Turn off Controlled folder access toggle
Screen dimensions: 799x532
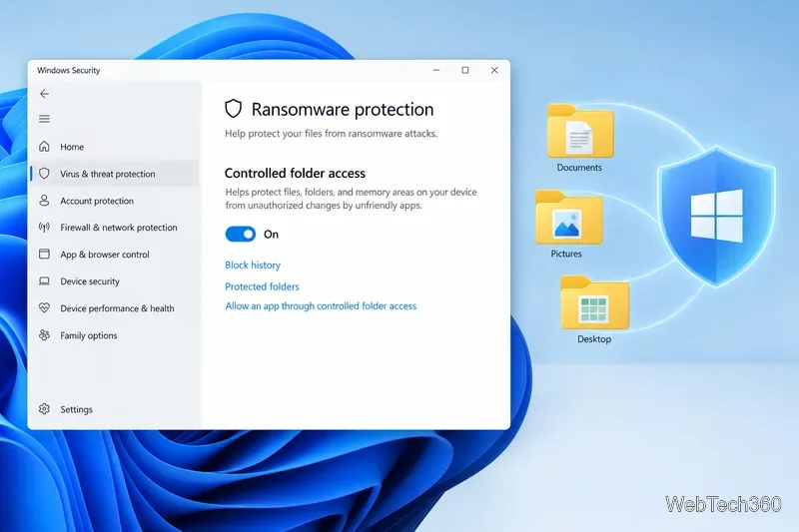point(241,235)
